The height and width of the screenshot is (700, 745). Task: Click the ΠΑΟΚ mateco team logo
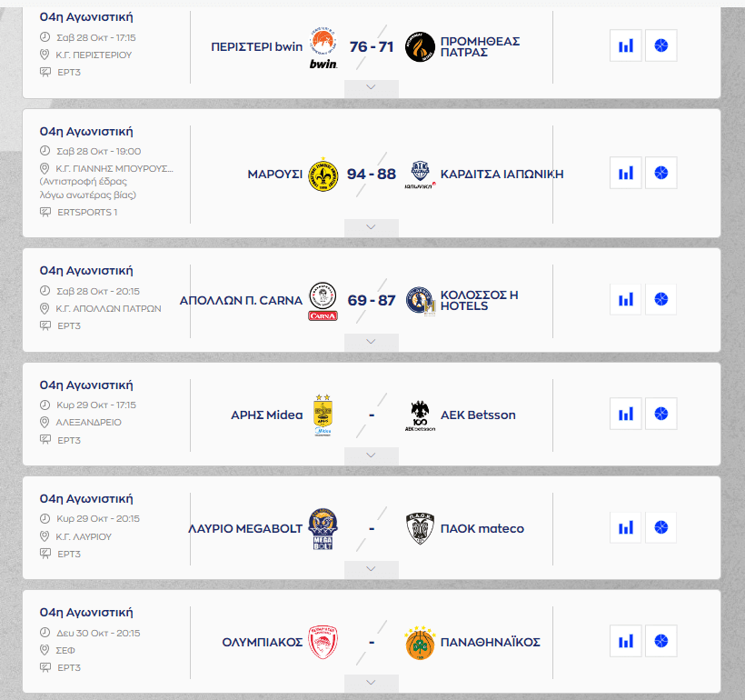(x=420, y=528)
